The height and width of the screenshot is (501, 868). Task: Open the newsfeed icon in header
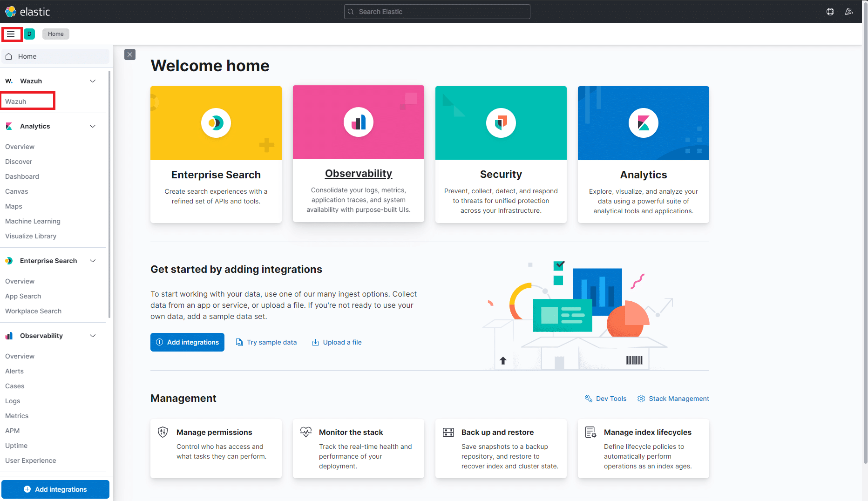point(849,12)
